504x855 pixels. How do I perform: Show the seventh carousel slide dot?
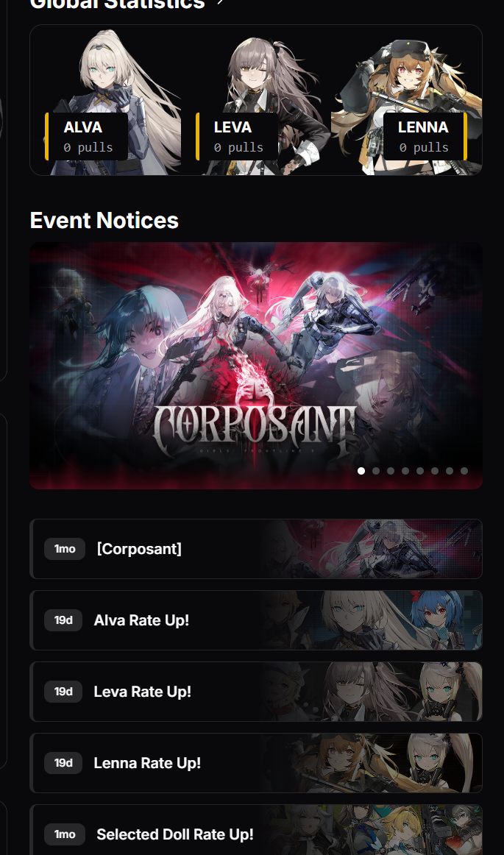(x=450, y=471)
